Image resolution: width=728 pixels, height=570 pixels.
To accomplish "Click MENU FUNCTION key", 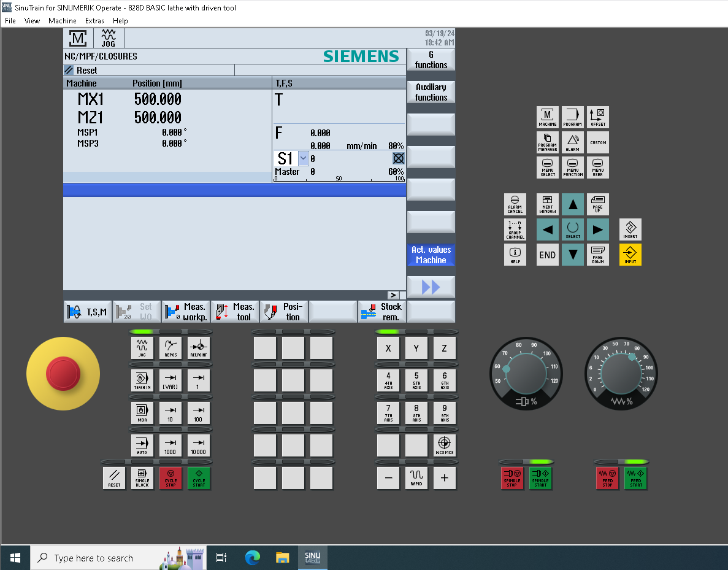I will tap(572, 168).
